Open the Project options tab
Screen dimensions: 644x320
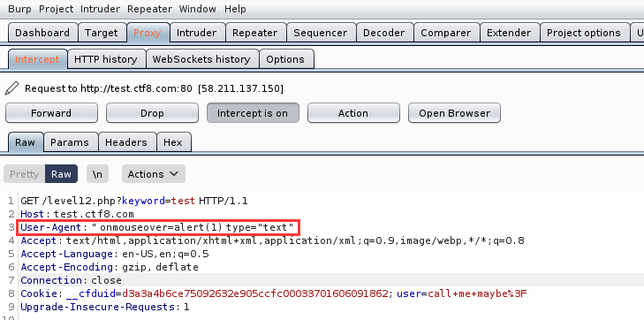(584, 33)
